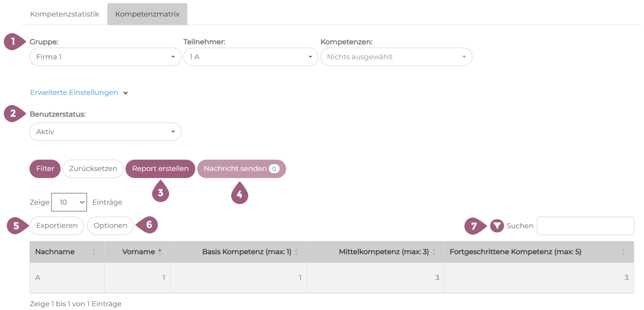Change entries-per-page selector showing 10
Image resolution: width=644 pixels, height=310 pixels.
tap(69, 202)
